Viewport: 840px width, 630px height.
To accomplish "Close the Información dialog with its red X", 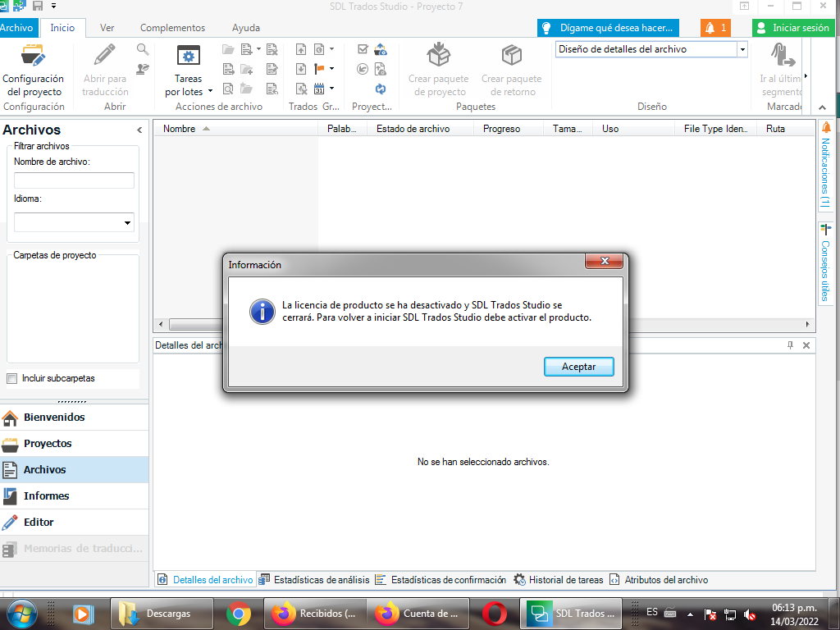I will point(605,261).
